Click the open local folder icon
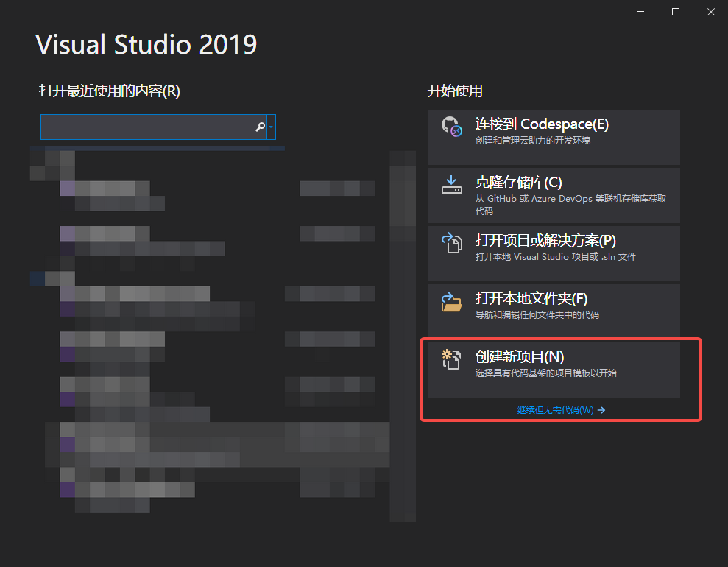 pos(451,301)
